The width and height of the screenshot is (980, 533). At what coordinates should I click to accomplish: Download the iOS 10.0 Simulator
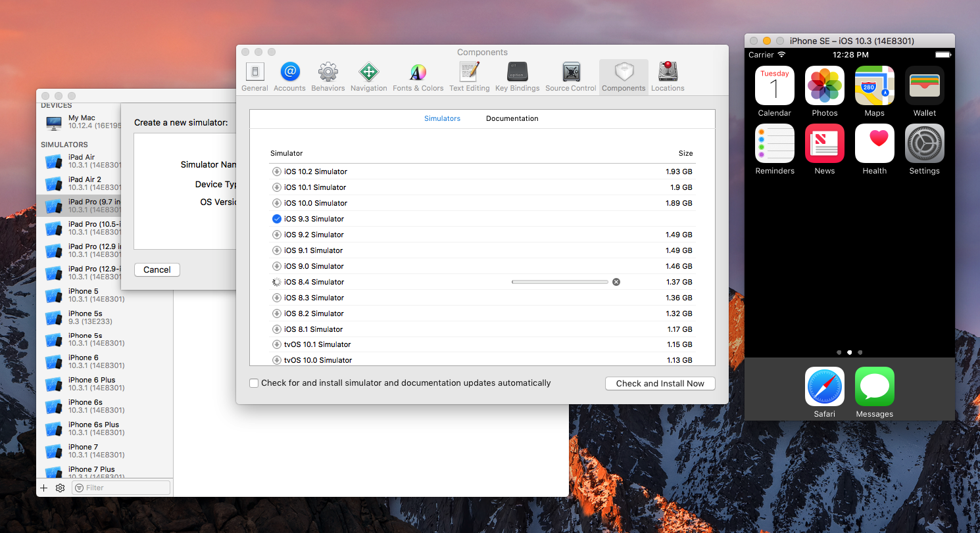pos(276,203)
